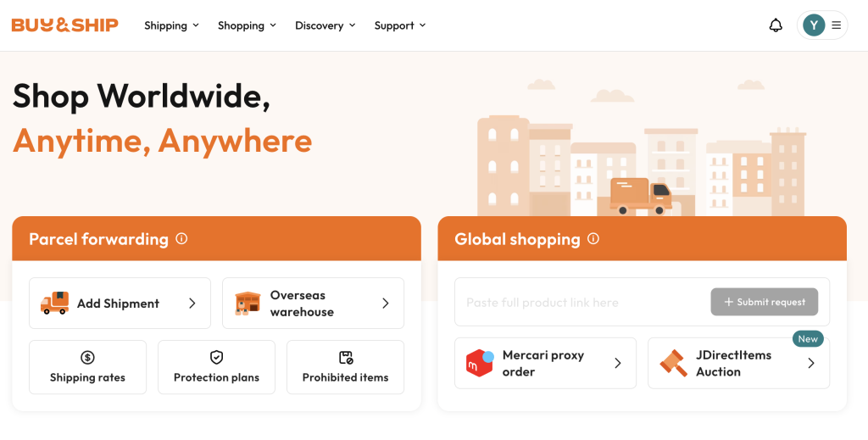
Task: View Protection plans
Action: [216, 367]
